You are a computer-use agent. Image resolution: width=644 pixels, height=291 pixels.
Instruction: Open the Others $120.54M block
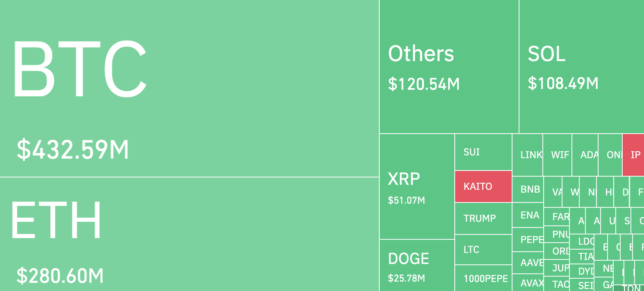pos(449,67)
